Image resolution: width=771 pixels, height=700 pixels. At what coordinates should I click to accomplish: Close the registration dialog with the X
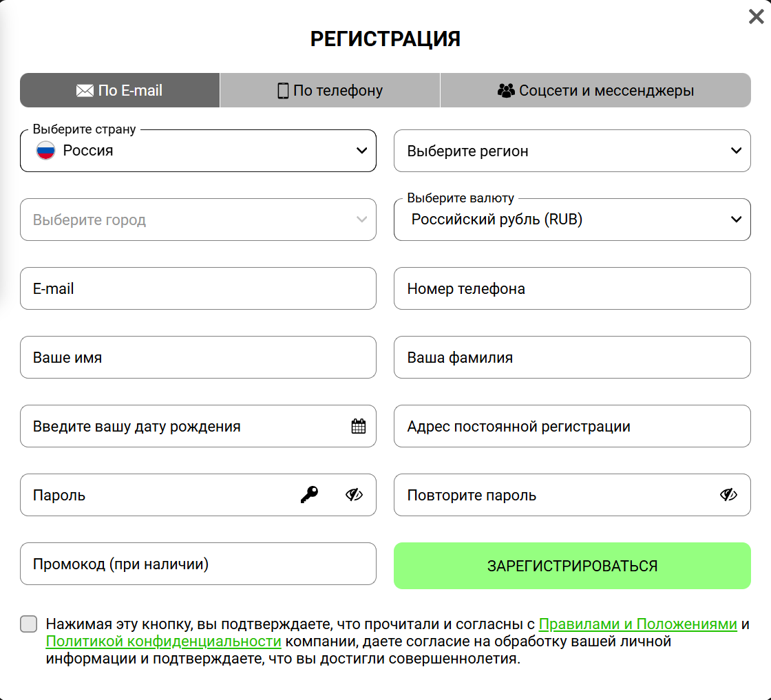(756, 17)
